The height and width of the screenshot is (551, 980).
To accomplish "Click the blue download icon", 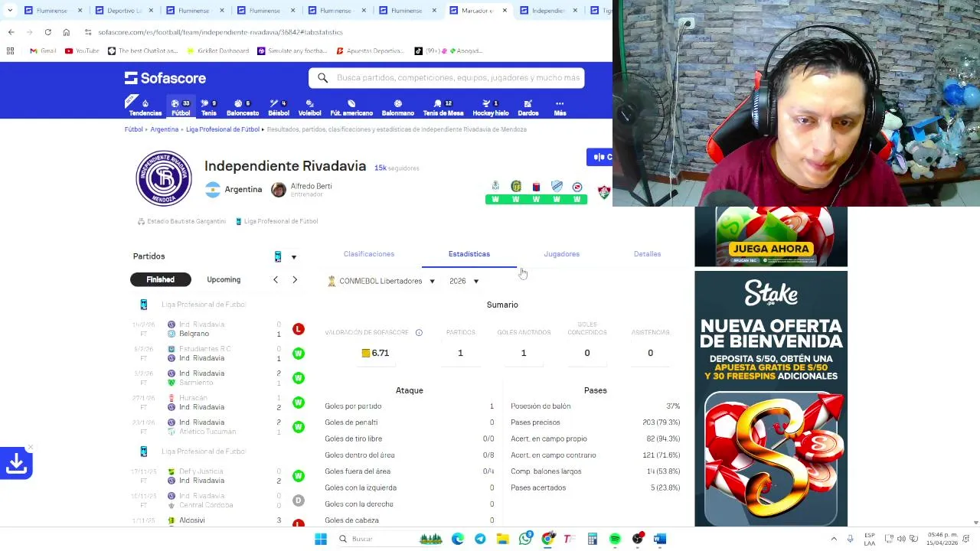I will [x=16, y=463].
